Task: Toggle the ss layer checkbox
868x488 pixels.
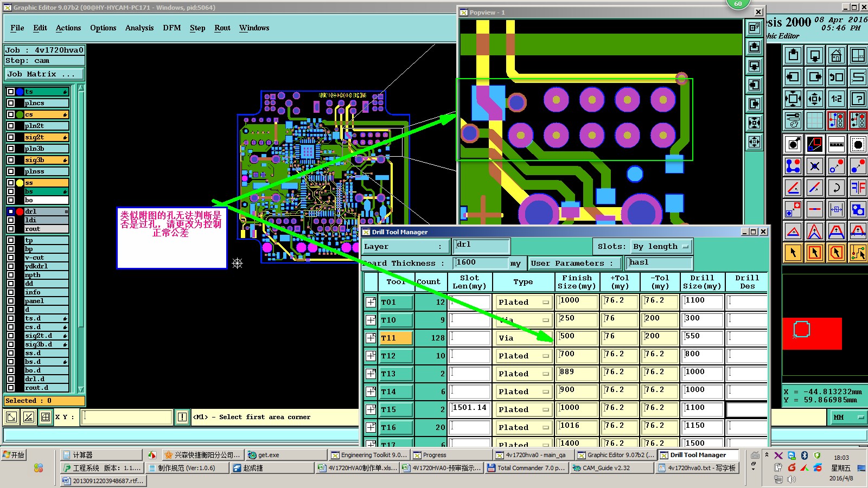Action: click(11, 183)
